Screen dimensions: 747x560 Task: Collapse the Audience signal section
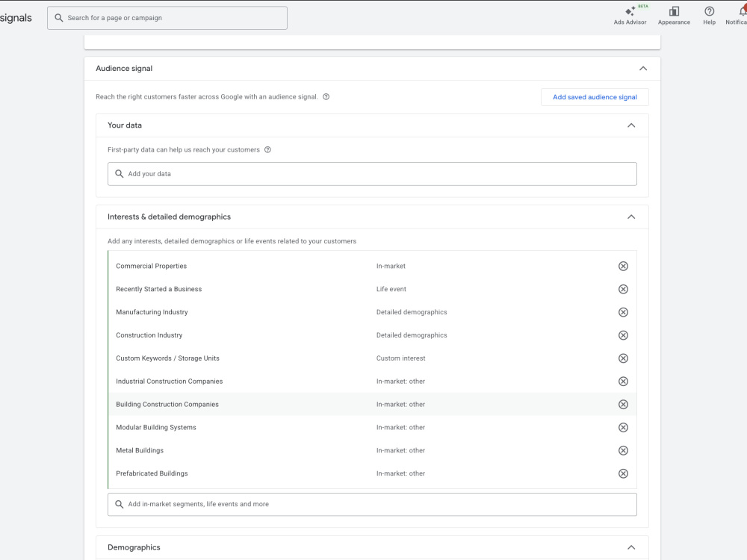[x=643, y=69]
